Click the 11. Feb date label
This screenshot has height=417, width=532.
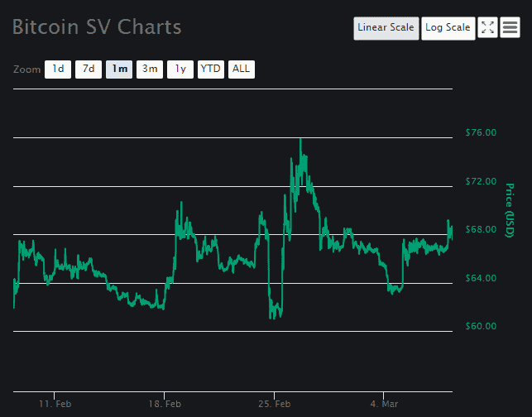click(x=55, y=404)
